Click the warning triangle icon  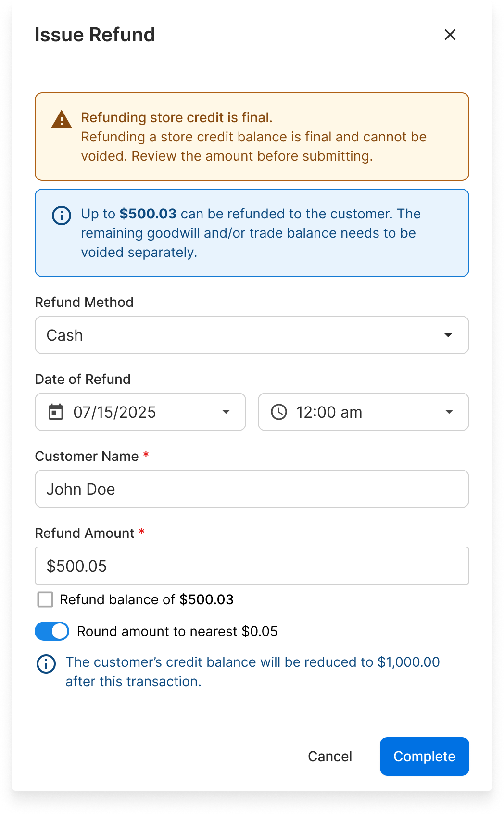pyautogui.click(x=62, y=119)
